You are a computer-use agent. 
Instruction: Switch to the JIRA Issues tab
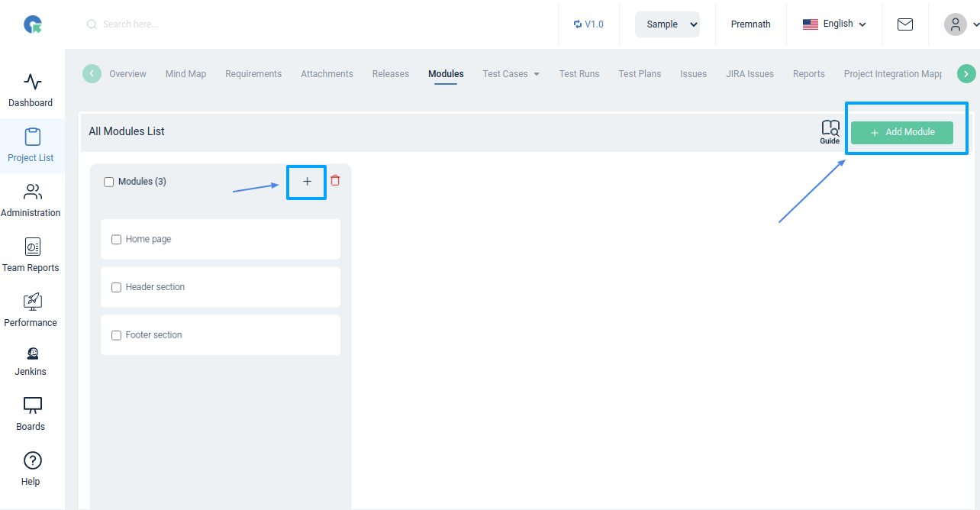[x=750, y=74]
